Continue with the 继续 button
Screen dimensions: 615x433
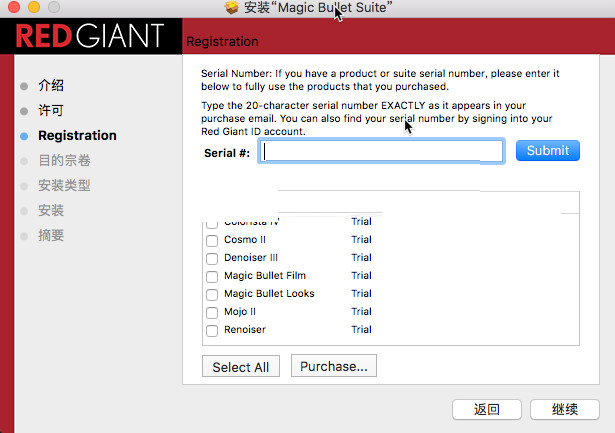pos(565,409)
